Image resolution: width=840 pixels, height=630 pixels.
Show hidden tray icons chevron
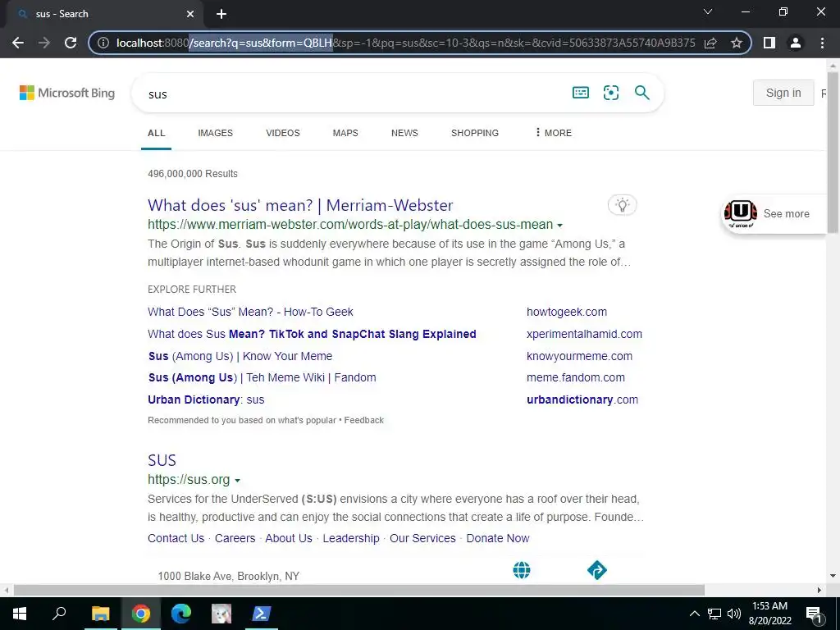click(694, 614)
